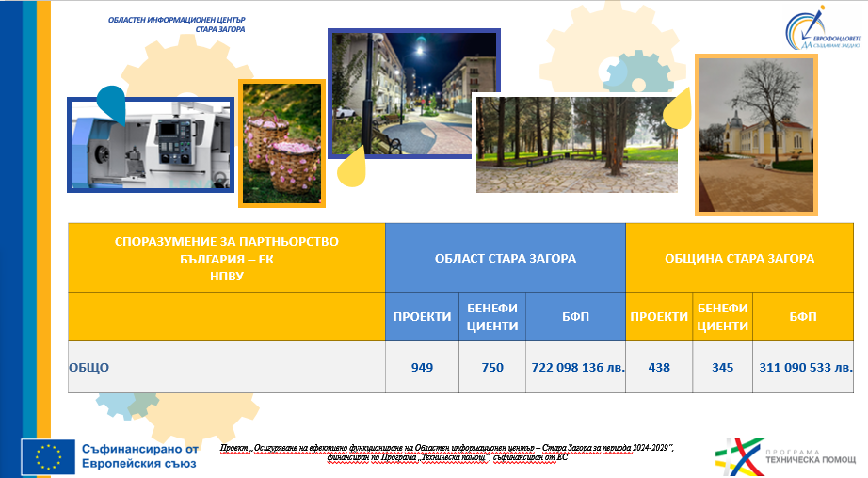Select the cell with value 949
The image size is (868, 478).
422,367
